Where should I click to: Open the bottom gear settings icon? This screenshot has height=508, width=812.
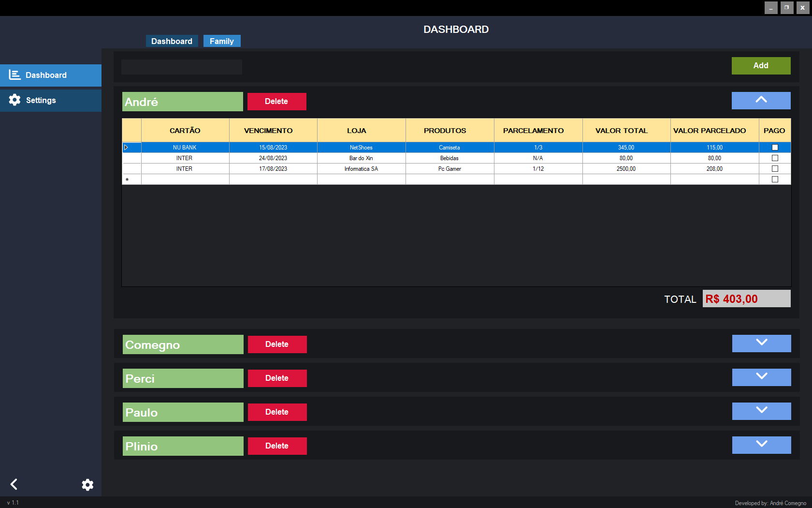click(87, 485)
